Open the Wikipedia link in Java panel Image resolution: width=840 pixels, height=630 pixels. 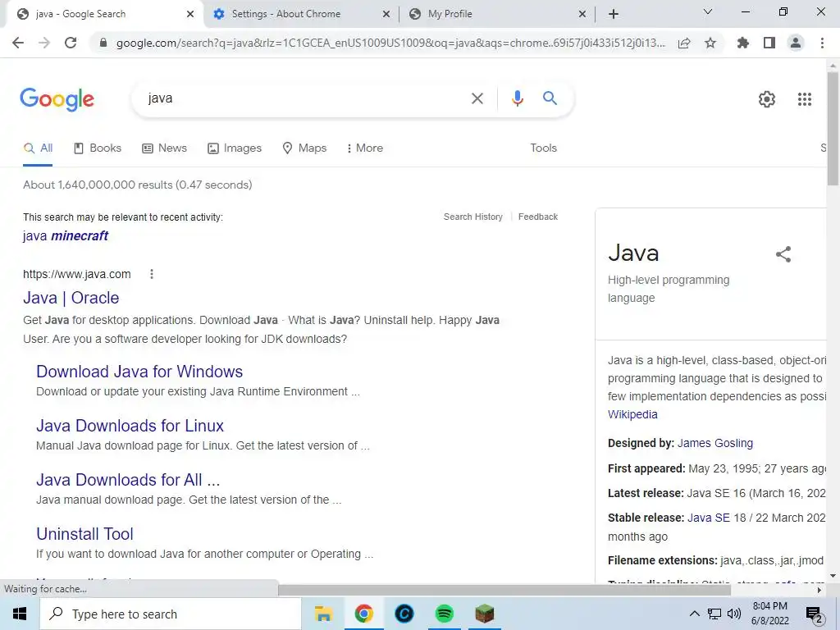[632, 414]
